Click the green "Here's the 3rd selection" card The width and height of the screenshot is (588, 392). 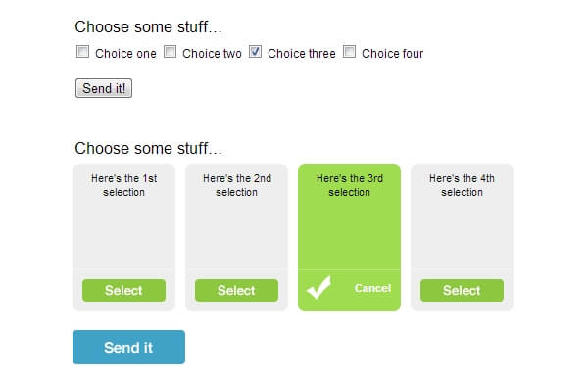[x=349, y=216]
